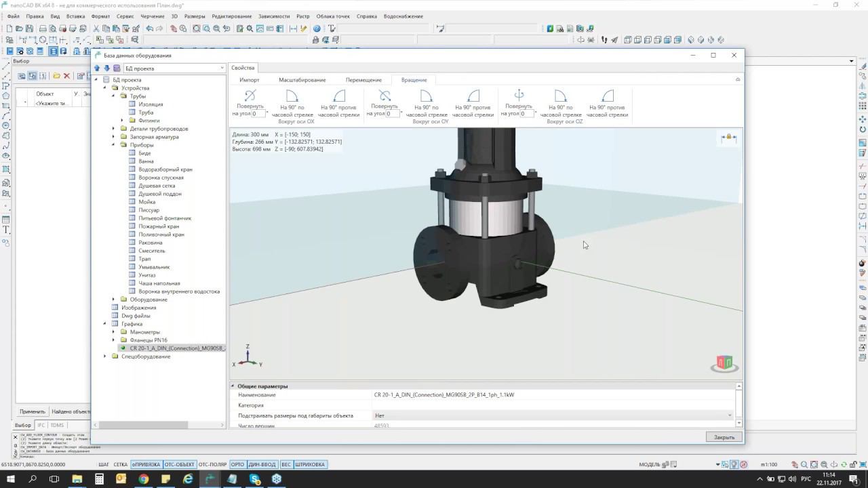
Task: Click the Закрыть button
Action: click(724, 437)
